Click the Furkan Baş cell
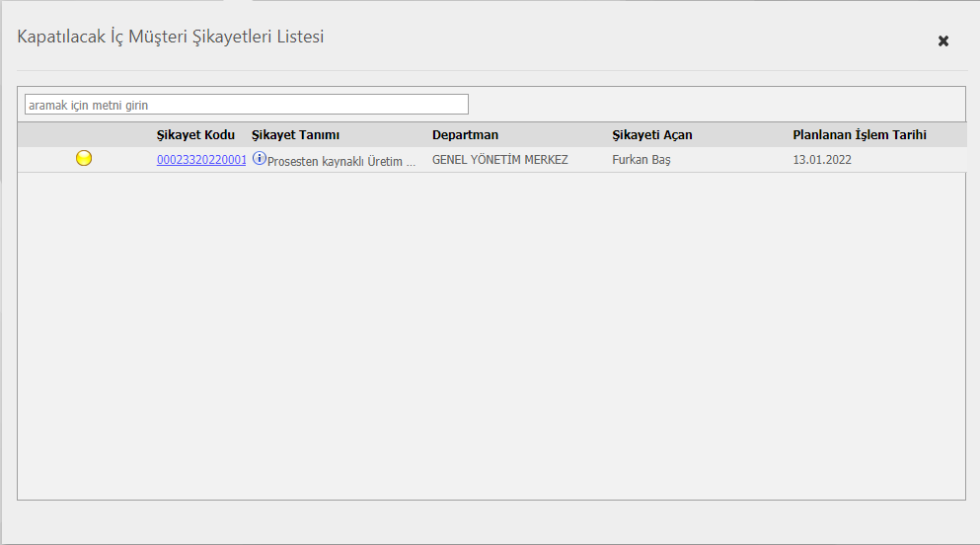Image resolution: width=980 pixels, height=545 pixels. [641, 160]
